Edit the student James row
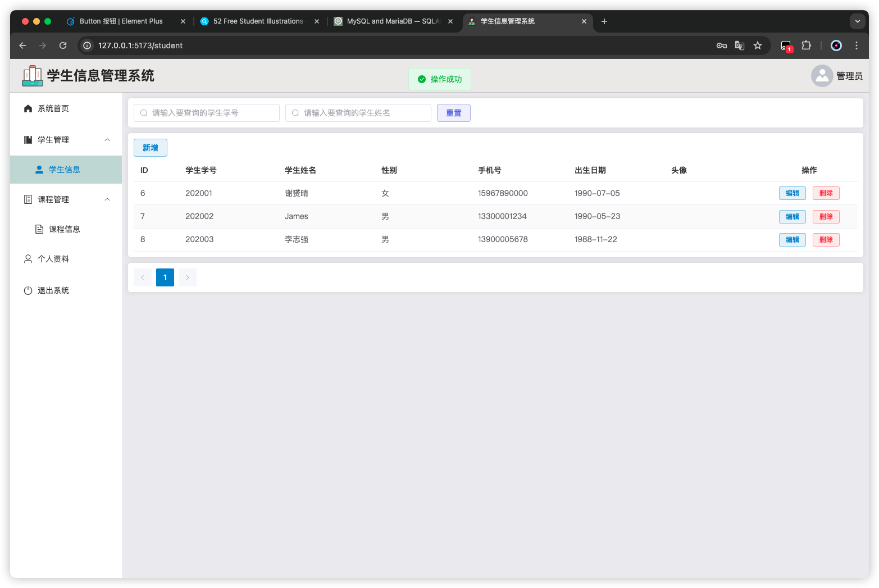 [x=793, y=217]
